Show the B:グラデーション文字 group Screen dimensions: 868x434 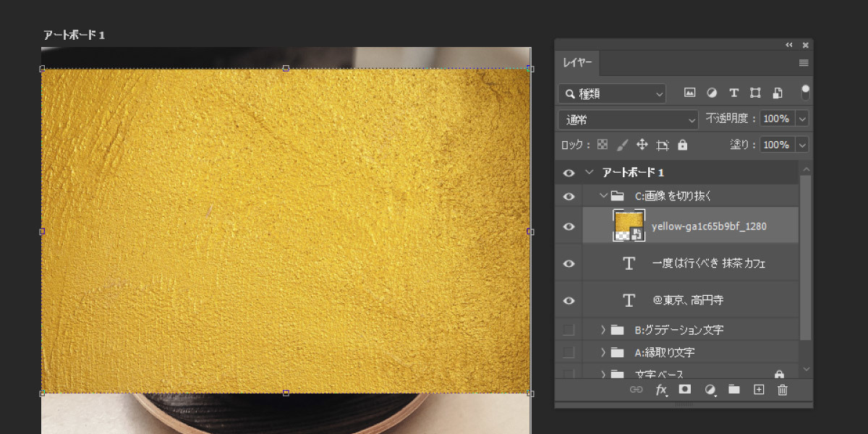[569, 330]
